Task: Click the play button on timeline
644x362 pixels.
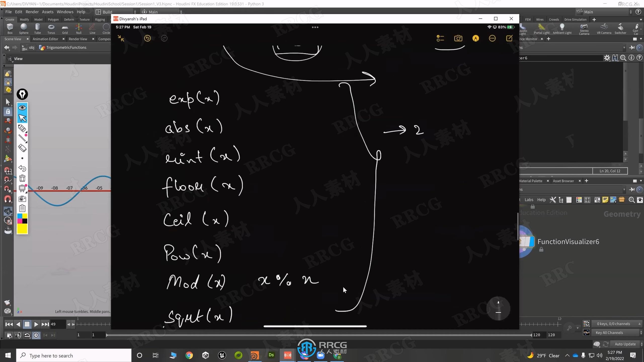Action: (x=35, y=324)
